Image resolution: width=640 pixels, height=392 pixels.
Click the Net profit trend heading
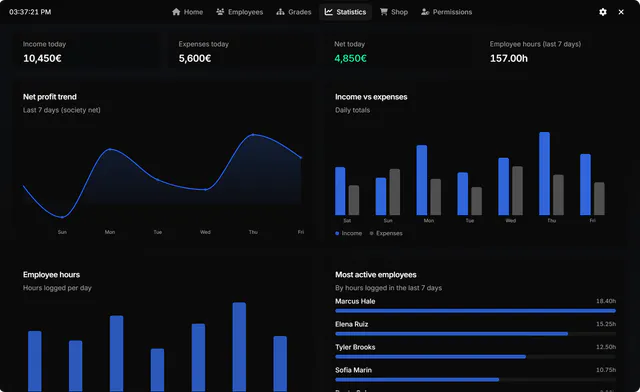point(50,97)
